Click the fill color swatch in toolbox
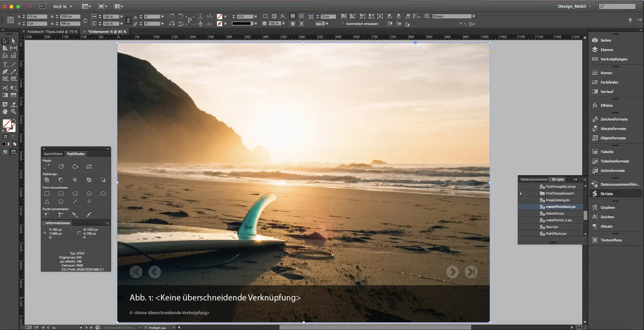This screenshot has height=330, width=644. (x=7, y=124)
